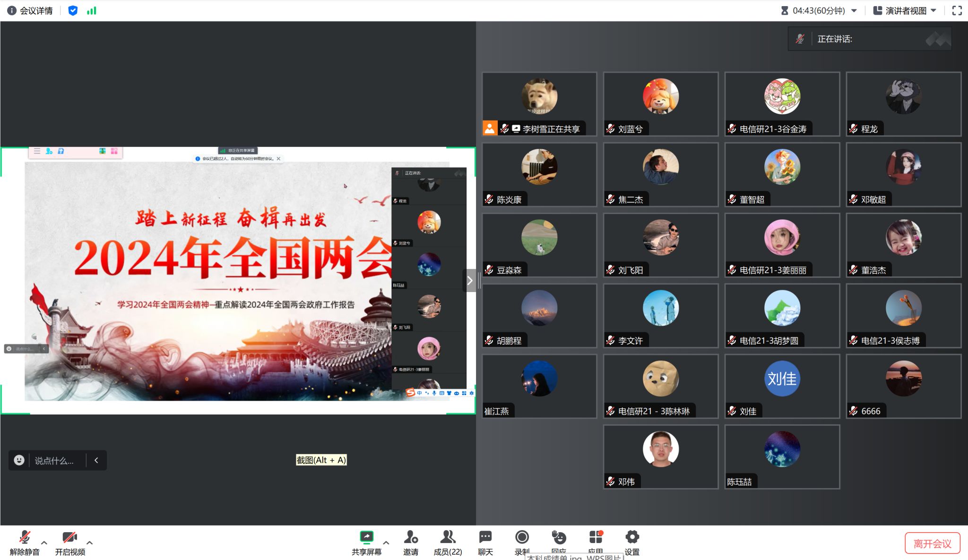The width and height of the screenshot is (968, 560).
Task: Collapse participant panel with side arrow
Action: (x=469, y=281)
